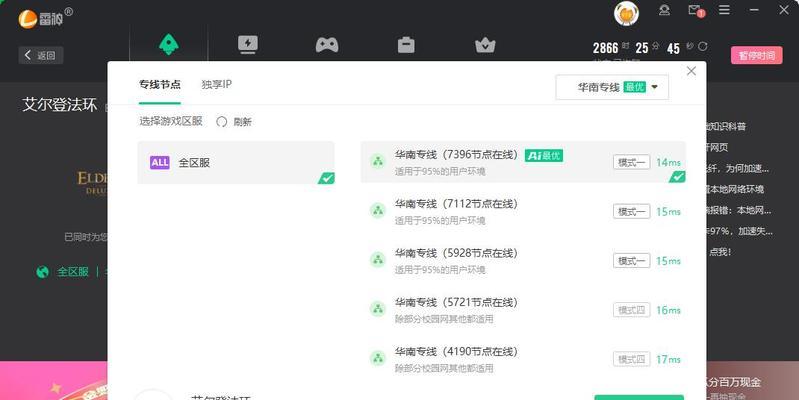Change 模式四 for the 5721节点 row
Image resolution: width=799 pixels, height=400 pixels.
631,310
